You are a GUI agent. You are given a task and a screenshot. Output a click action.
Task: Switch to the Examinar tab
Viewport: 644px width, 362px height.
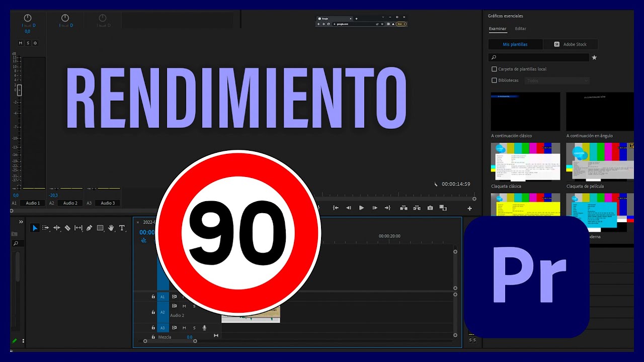tap(498, 29)
